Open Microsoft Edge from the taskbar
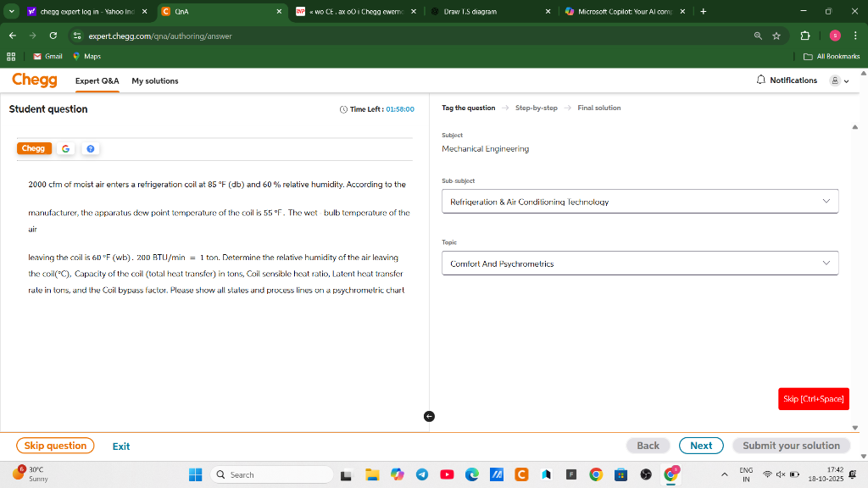Viewport: 868px width, 488px height. [x=471, y=474]
